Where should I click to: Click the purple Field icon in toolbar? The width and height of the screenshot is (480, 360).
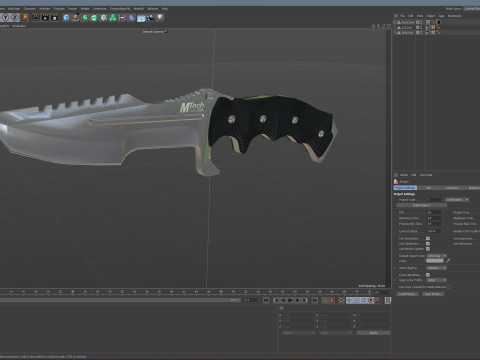tap(122, 17)
